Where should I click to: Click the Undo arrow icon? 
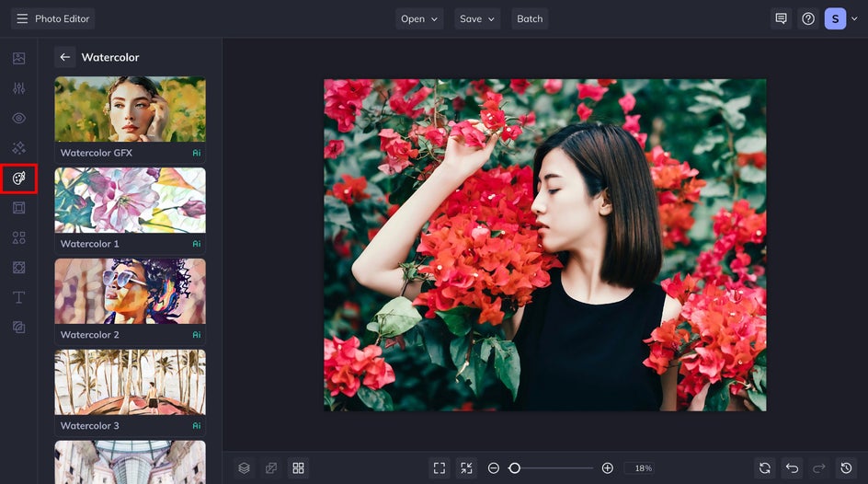[x=792, y=468]
